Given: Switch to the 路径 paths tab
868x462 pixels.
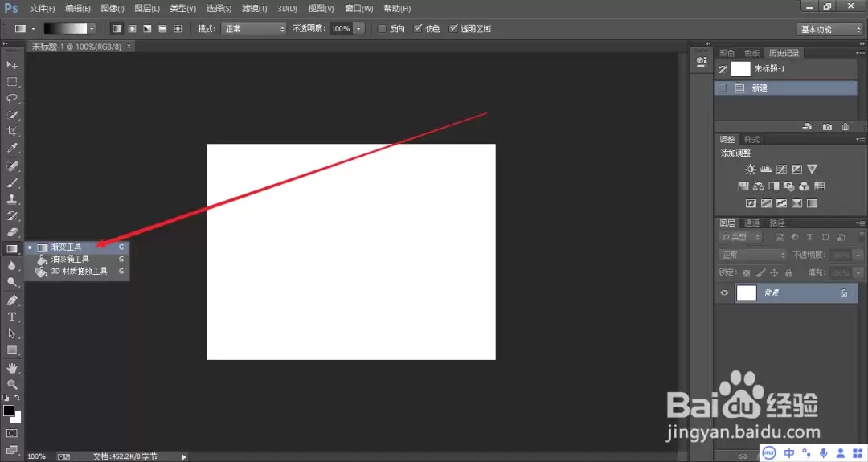Looking at the screenshot, I should tap(776, 223).
